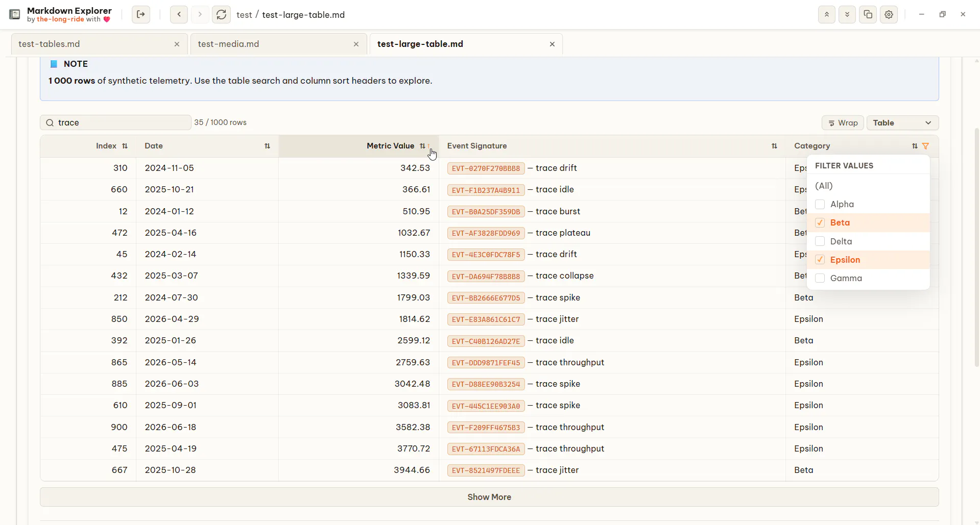Close the test-media.md tab
980x525 pixels.
click(356, 44)
